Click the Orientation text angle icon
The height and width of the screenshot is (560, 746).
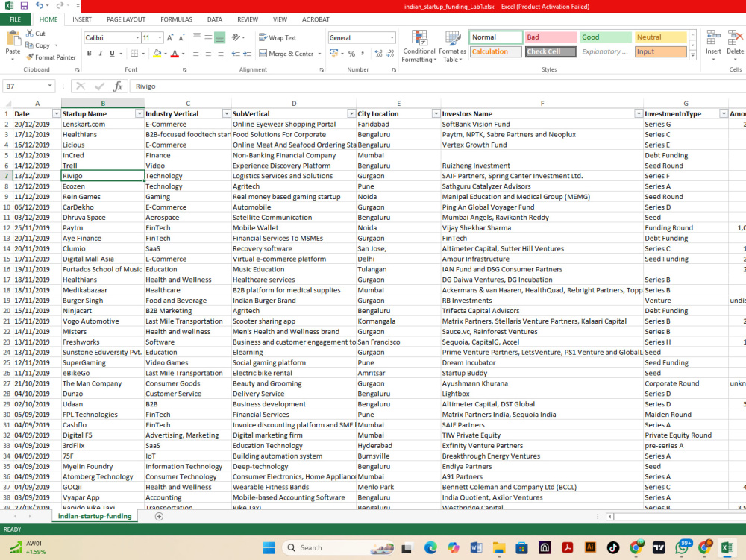click(x=236, y=37)
